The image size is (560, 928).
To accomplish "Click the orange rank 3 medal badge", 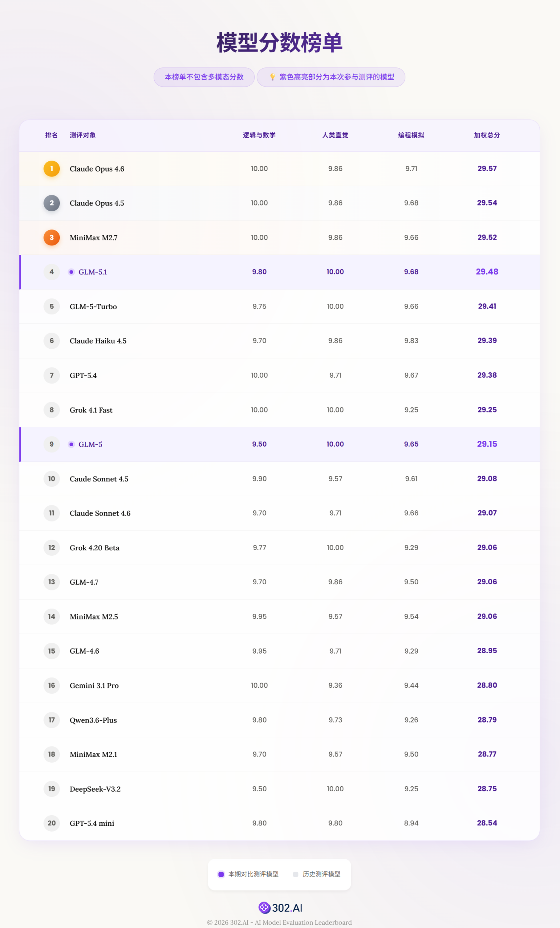I will tap(51, 238).
